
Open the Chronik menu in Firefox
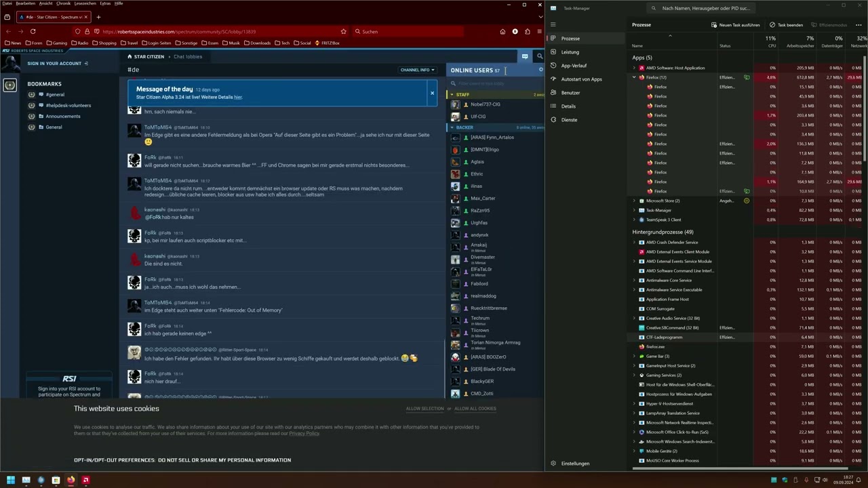click(63, 3)
